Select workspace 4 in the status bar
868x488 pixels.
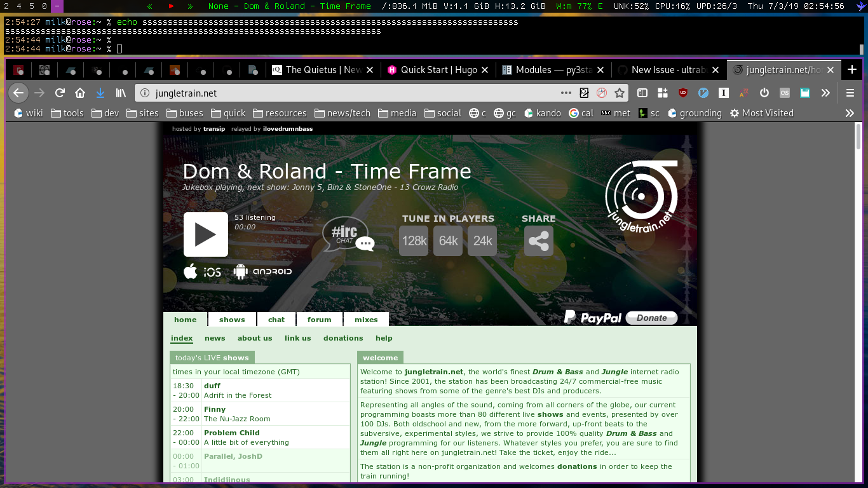[x=18, y=6]
